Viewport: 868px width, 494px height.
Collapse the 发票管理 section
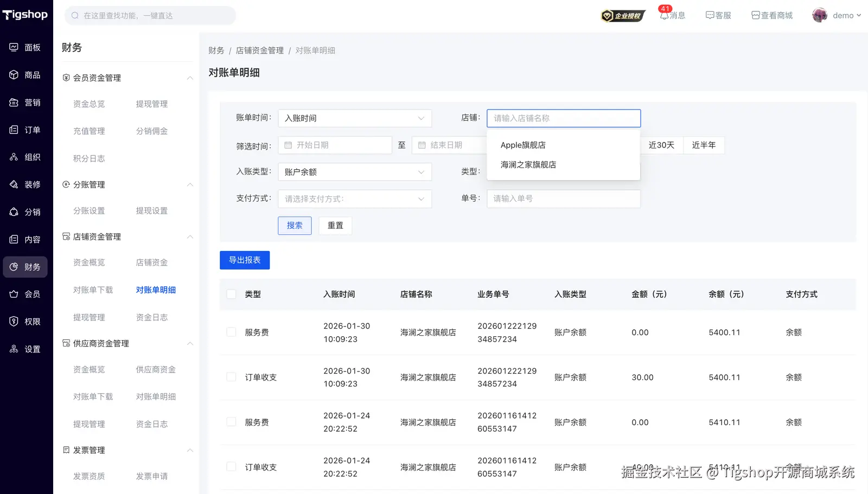point(190,451)
